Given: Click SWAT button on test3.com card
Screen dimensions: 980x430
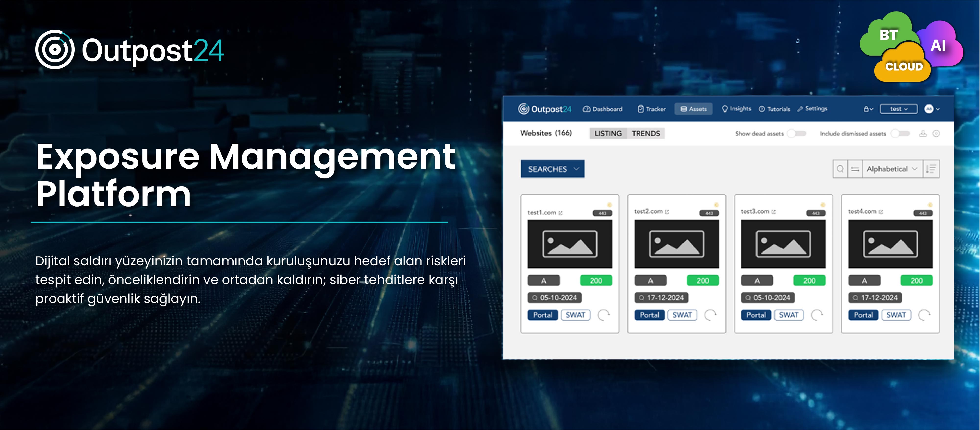Looking at the screenshot, I should 789,315.
